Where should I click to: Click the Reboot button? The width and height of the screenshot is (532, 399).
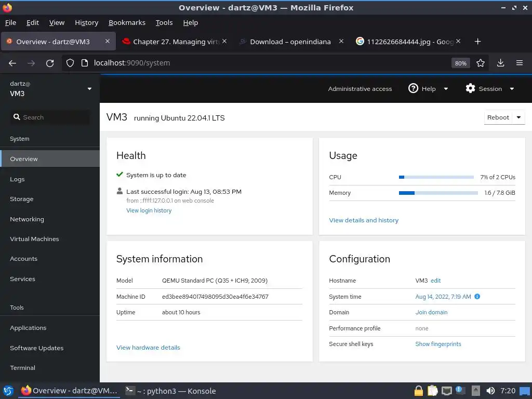point(498,117)
